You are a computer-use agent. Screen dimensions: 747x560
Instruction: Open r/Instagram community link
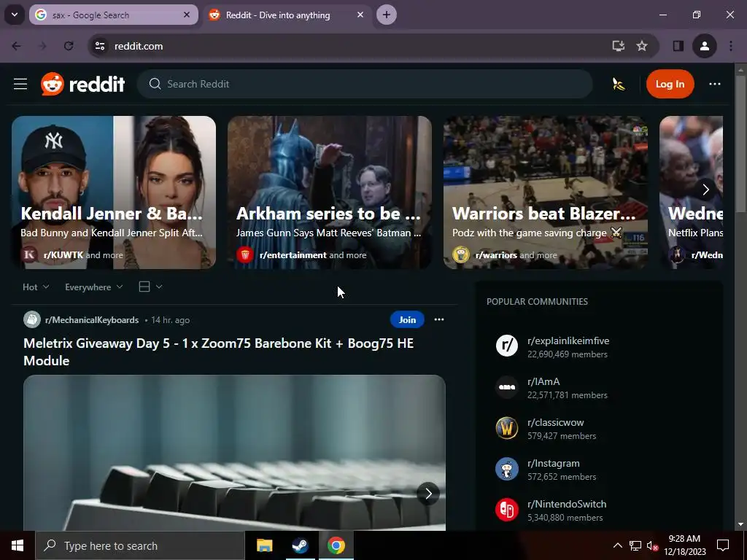click(553, 463)
